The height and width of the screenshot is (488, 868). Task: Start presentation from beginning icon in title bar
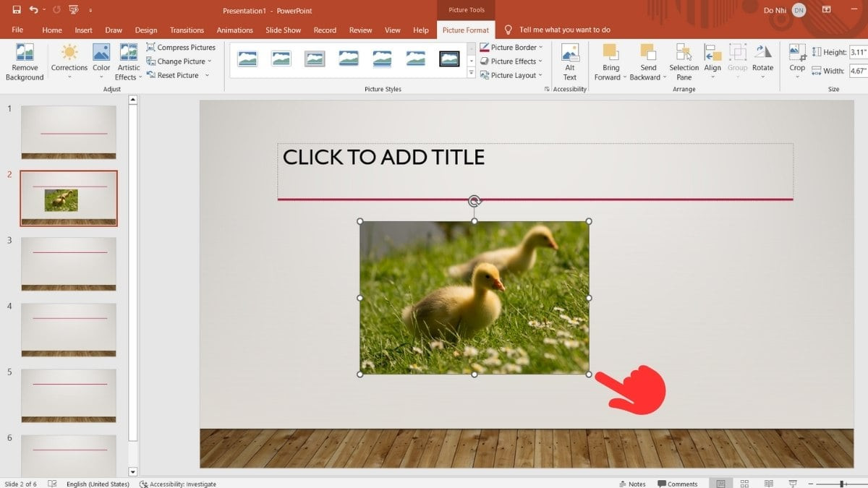click(73, 10)
